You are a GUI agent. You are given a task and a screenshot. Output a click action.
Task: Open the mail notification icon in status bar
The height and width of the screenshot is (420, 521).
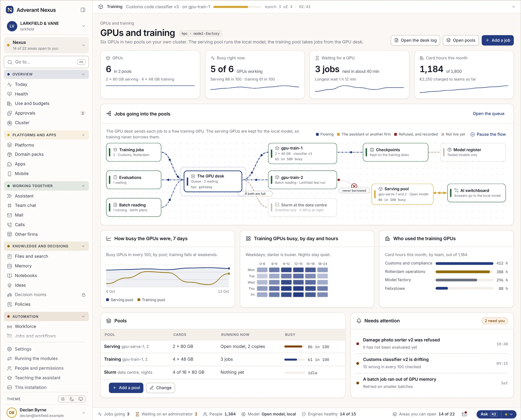[464, 414]
